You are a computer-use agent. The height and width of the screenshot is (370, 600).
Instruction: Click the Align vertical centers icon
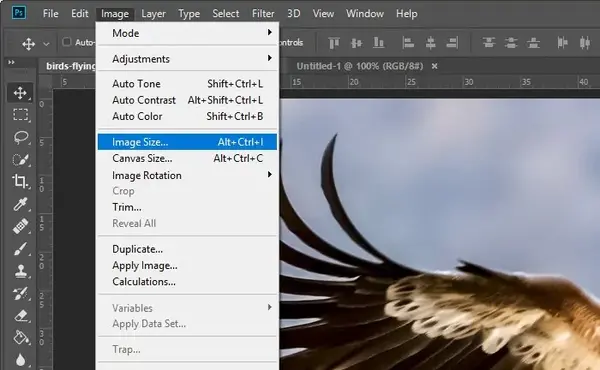[356, 43]
